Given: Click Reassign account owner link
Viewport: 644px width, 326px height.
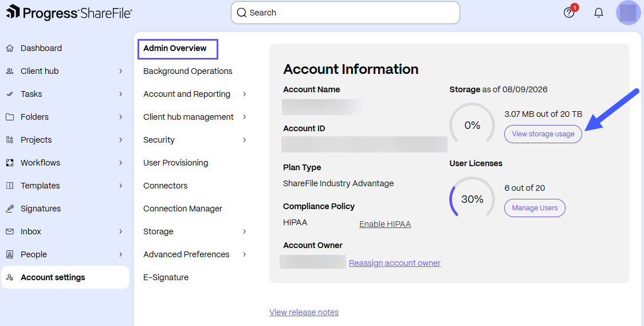Looking at the screenshot, I should pyautogui.click(x=395, y=263).
